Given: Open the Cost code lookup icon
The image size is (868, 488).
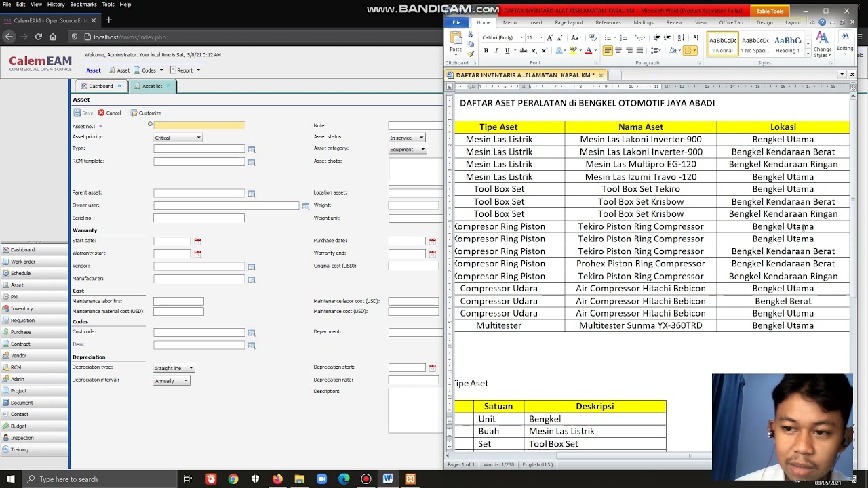Looking at the screenshot, I should (252, 333).
